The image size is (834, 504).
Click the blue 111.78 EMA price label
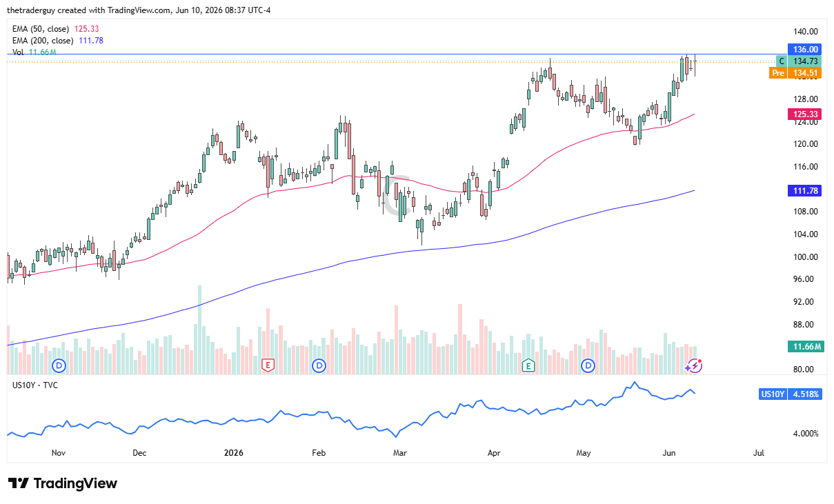[805, 190]
